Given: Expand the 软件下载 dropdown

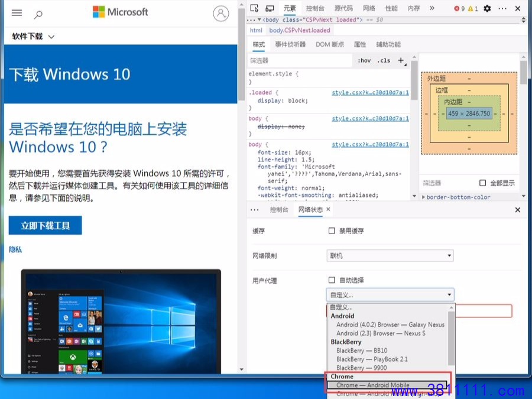Looking at the screenshot, I should pos(33,36).
